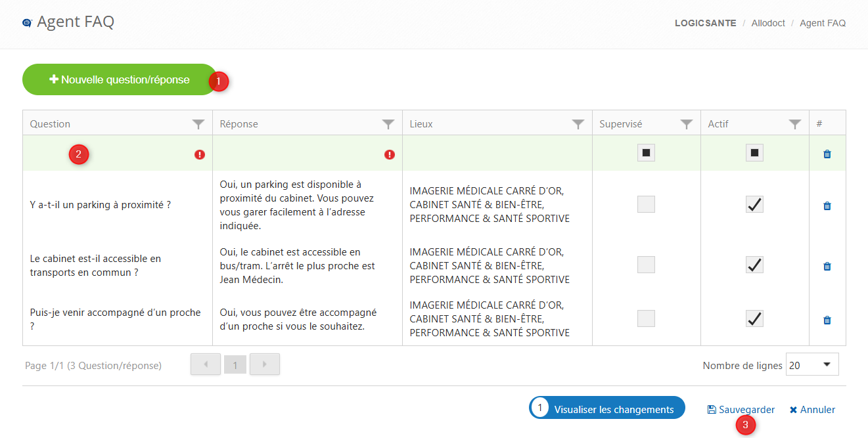Click the Actif column filter funnel
The image size is (868, 438).
(794, 124)
